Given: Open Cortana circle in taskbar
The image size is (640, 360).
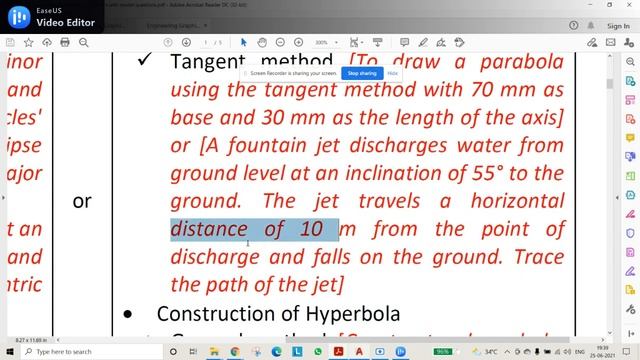Looking at the screenshot, I should 173,351.
